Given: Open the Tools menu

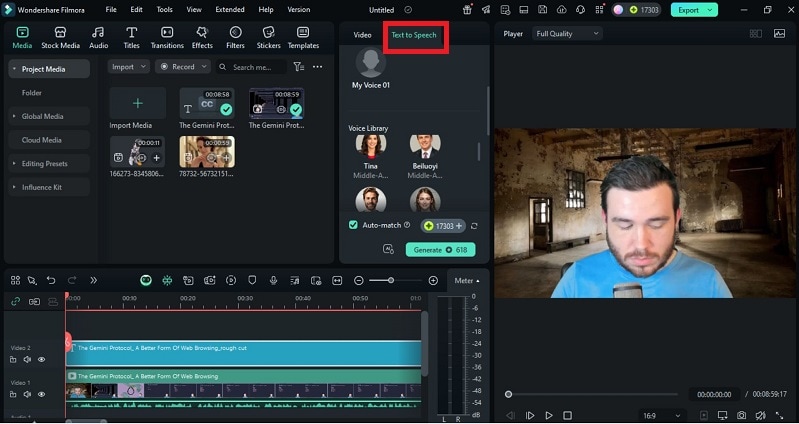Looking at the screenshot, I should coord(164,10).
